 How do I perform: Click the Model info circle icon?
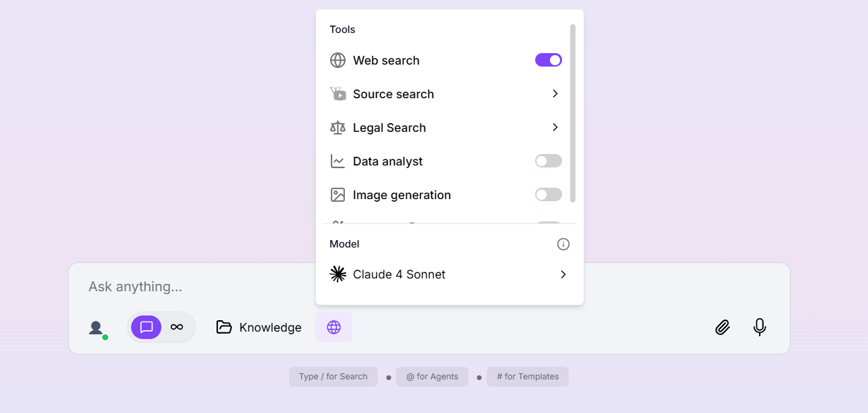click(x=563, y=244)
